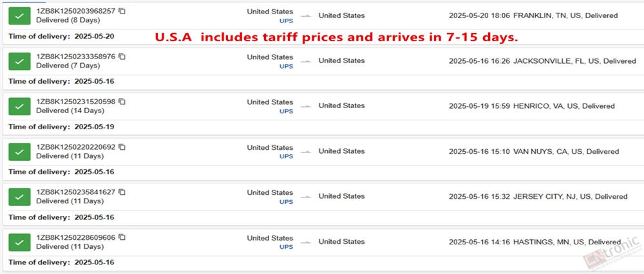Open UPS link on the Van Nuys row

pyautogui.click(x=287, y=157)
